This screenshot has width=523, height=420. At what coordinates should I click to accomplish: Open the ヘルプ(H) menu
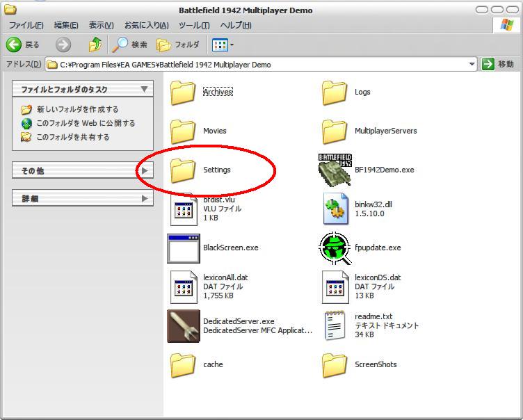click(x=236, y=25)
